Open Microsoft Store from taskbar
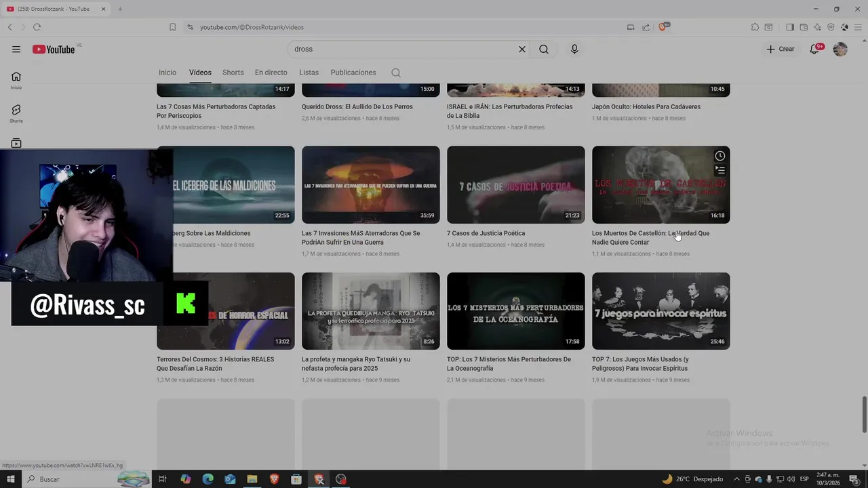 pyautogui.click(x=296, y=479)
